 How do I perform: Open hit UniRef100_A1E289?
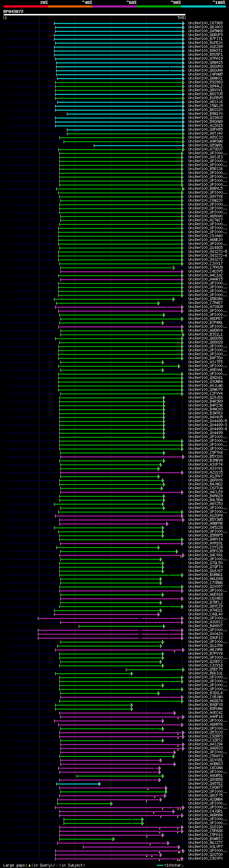tap(205, 47)
